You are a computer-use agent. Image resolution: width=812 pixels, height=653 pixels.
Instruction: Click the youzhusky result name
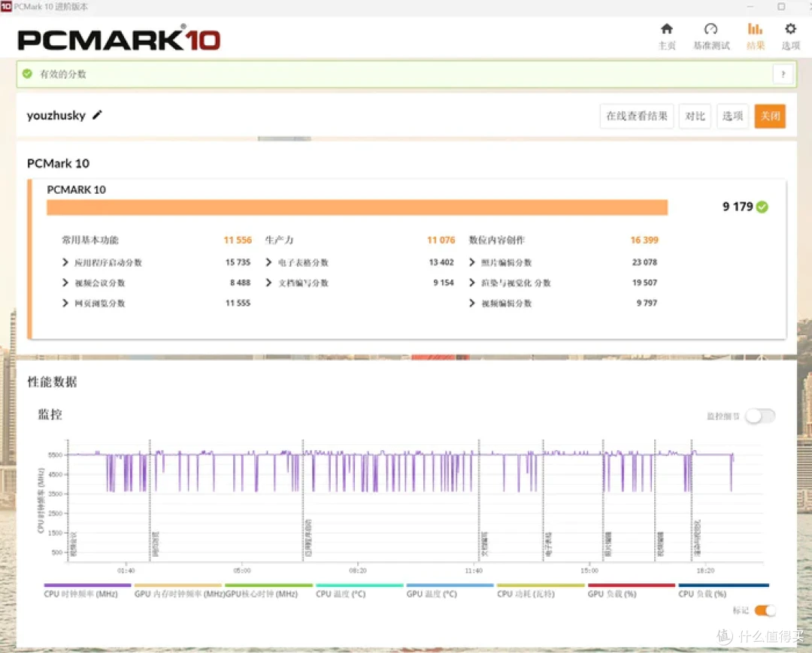click(56, 115)
